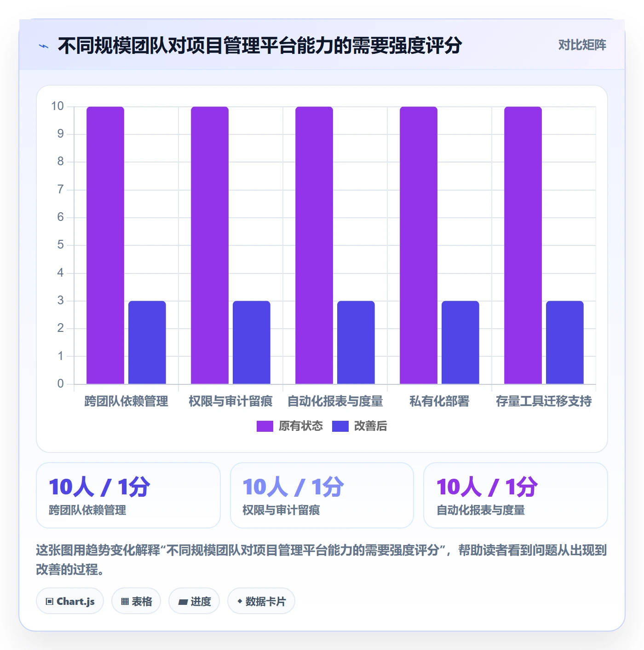Screen dimensions: 644x650
Task: Select the 权限与审计留痕 data card
Action: pyautogui.click(x=322, y=495)
